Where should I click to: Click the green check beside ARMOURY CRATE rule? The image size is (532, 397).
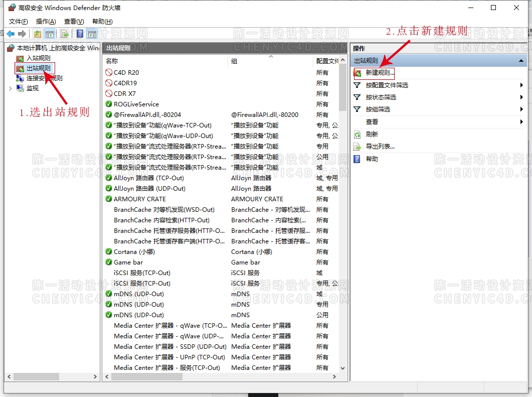(109, 199)
